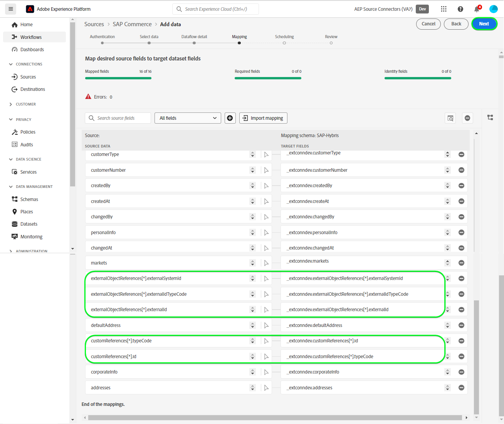Click remove all mappings icon near preview
This screenshot has width=504, height=424.
[467, 118]
